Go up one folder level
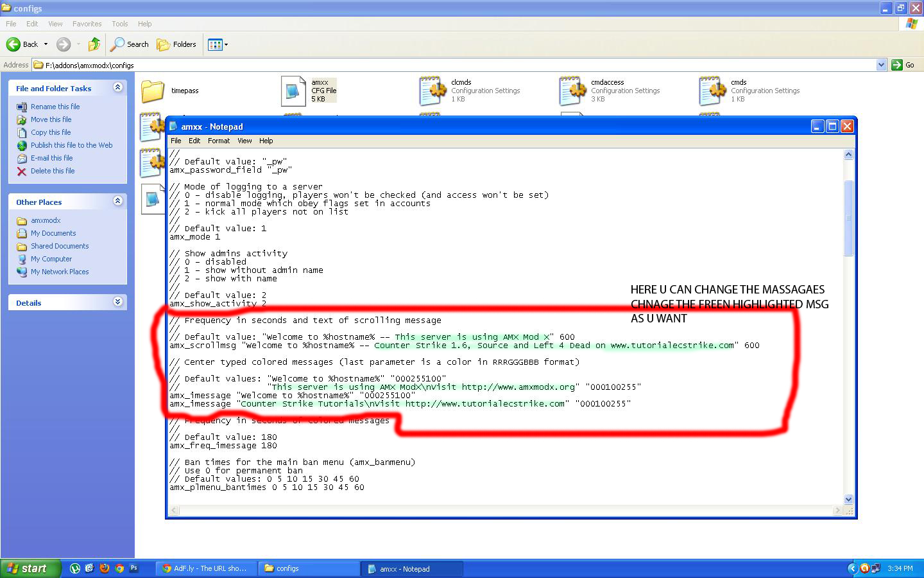 pyautogui.click(x=94, y=44)
